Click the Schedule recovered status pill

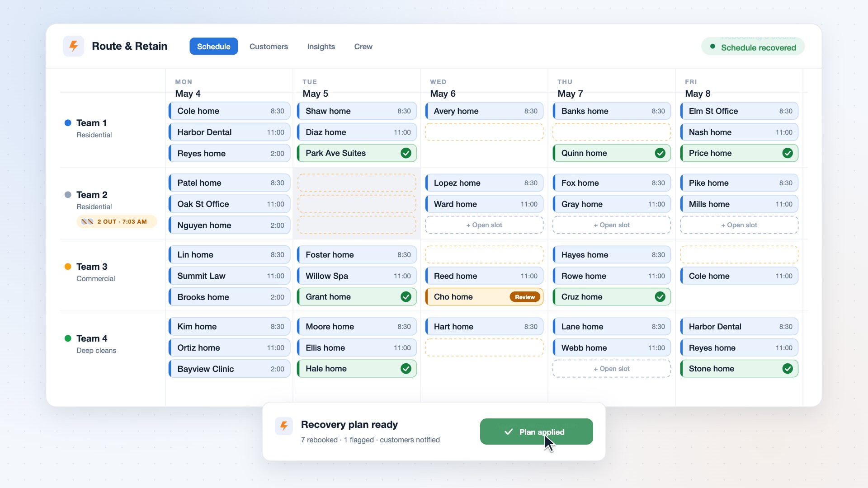click(753, 47)
